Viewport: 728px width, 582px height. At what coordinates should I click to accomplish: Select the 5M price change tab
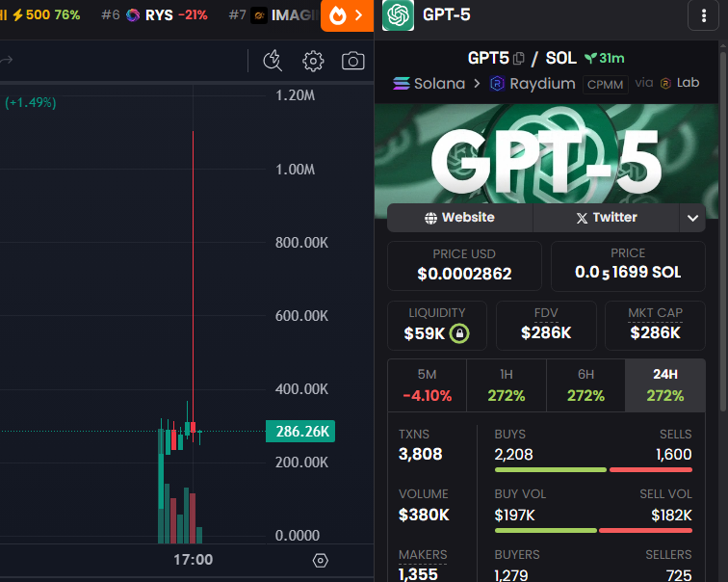click(x=428, y=385)
